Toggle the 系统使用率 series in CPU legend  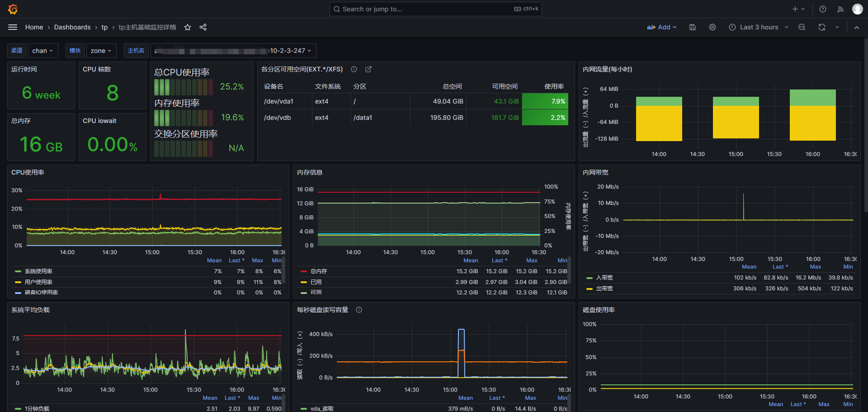[38, 271]
